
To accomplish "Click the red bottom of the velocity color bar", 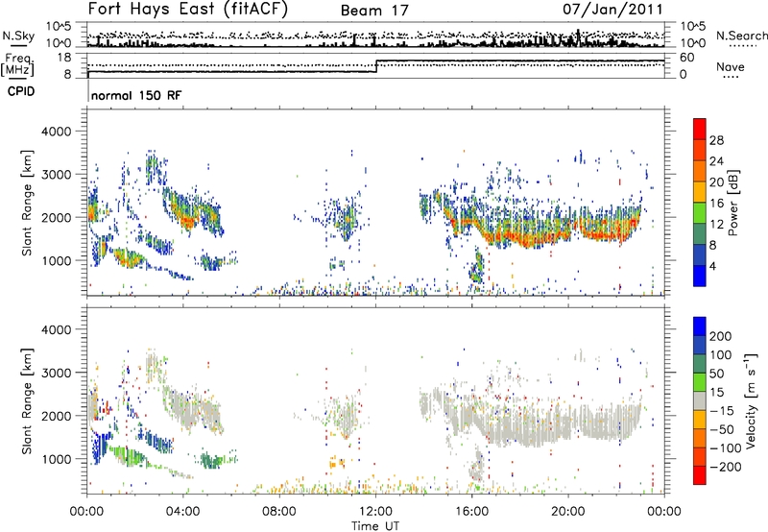I will tap(700, 475).
